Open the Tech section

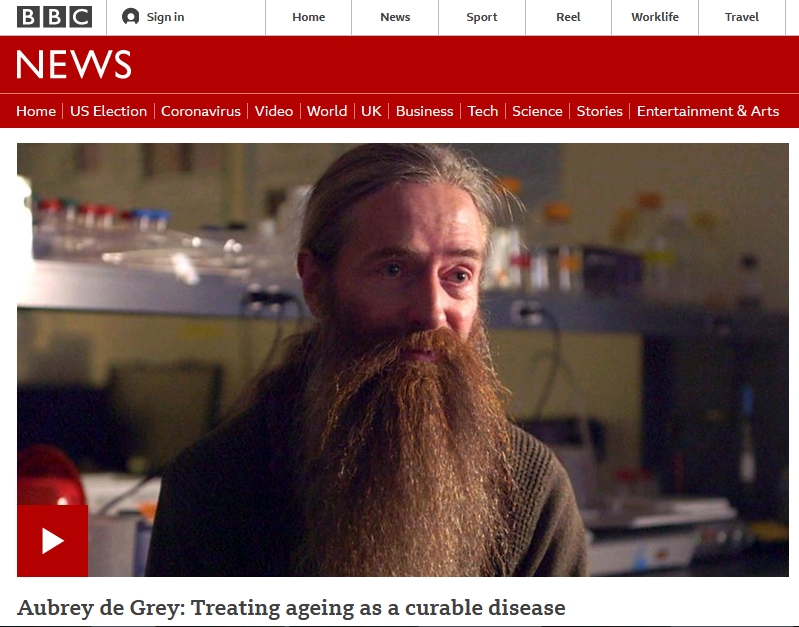[483, 111]
